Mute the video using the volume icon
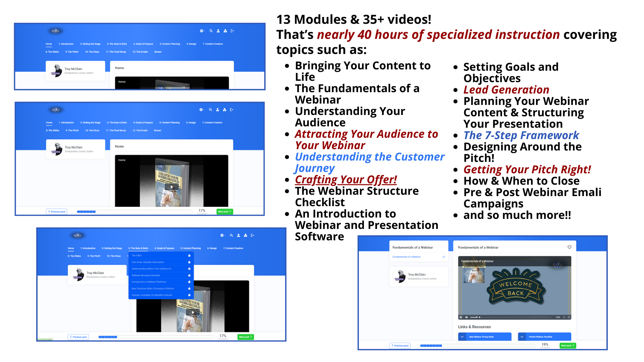Image resolution: width=644 pixels, height=362 pixels. pyautogui.click(x=466, y=317)
